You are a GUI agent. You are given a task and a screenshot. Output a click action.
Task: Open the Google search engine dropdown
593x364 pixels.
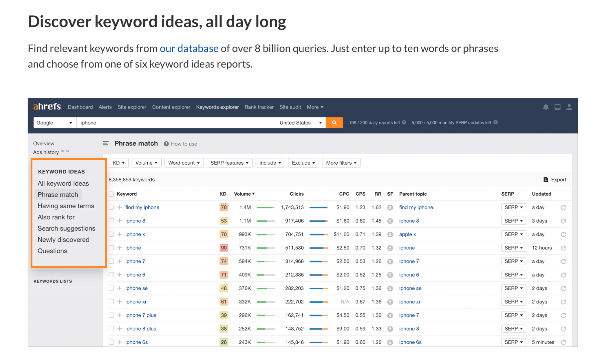point(55,123)
